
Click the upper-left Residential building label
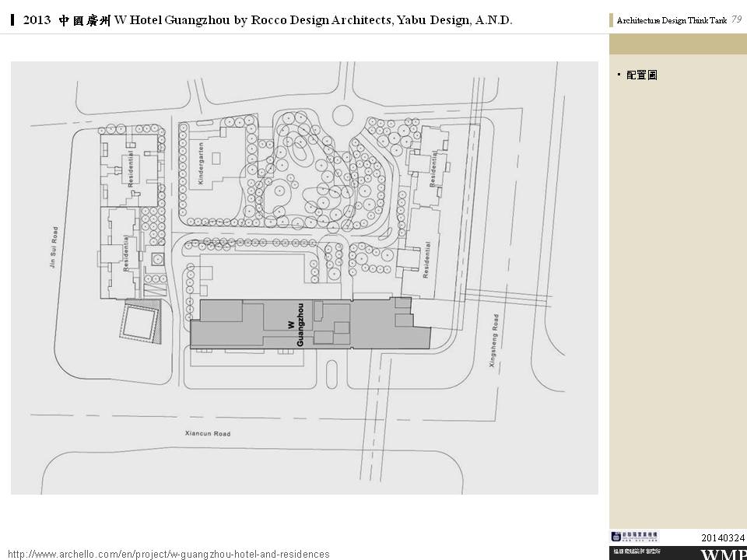pos(130,168)
